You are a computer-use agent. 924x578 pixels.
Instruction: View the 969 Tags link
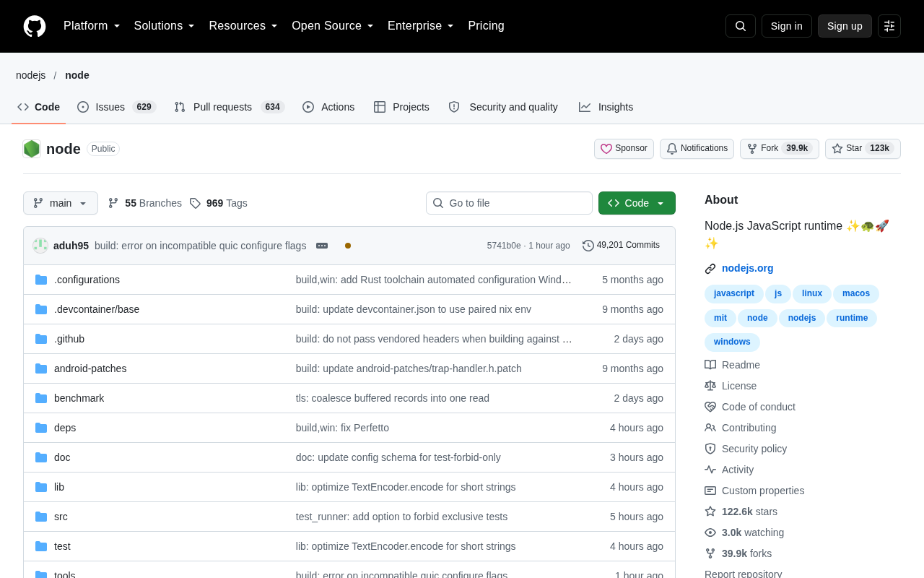[x=219, y=203]
